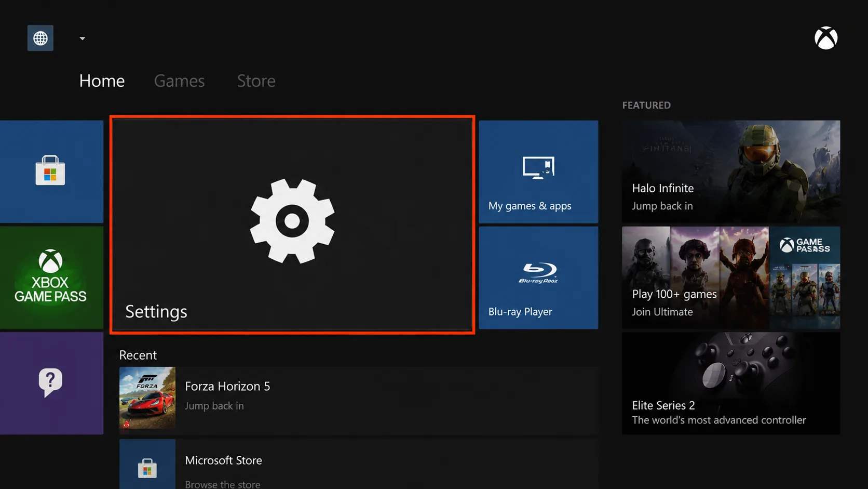This screenshot has height=489, width=868.
Task: Click the Blu-ray Disc logo icon
Action: pyautogui.click(x=538, y=273)
